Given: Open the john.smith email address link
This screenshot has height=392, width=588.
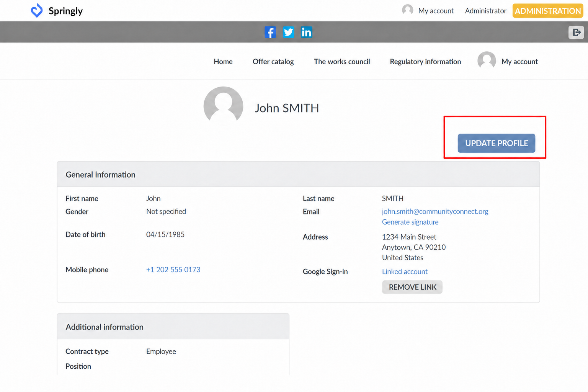Looking at the screenshot, I should [x=435, y=211].
